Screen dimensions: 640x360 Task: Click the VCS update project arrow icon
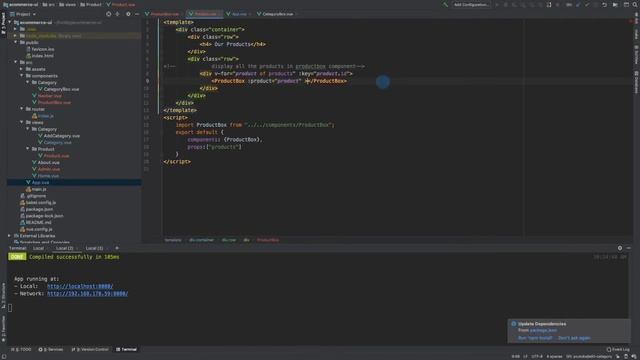(578, 4)
